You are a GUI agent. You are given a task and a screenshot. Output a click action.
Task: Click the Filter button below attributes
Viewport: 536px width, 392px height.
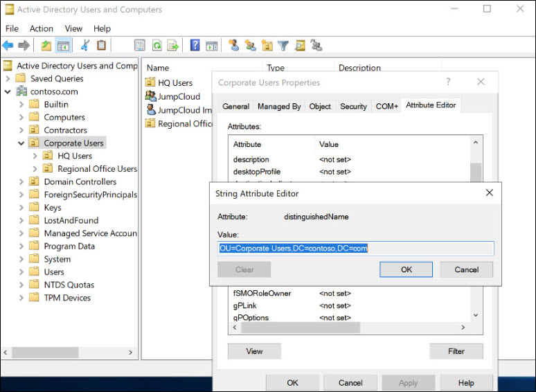456,351
